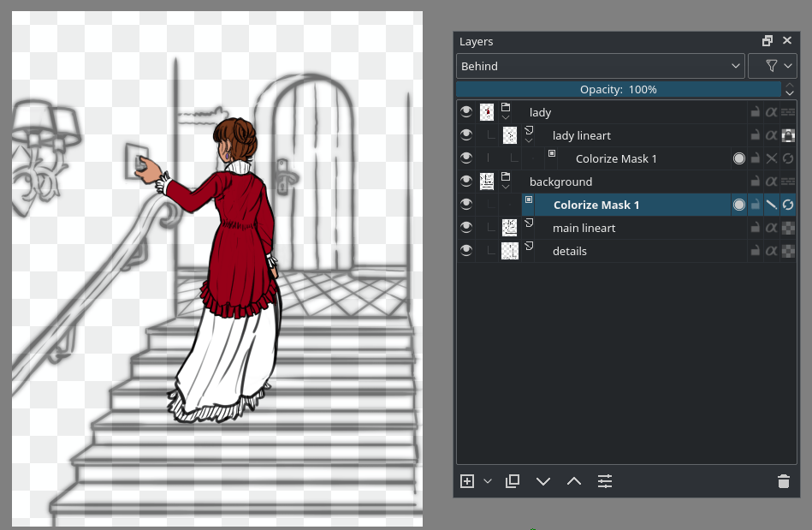Click the Move Layer Up arrow icon
The image size is (812, 530).
click(x=573, y=481)
